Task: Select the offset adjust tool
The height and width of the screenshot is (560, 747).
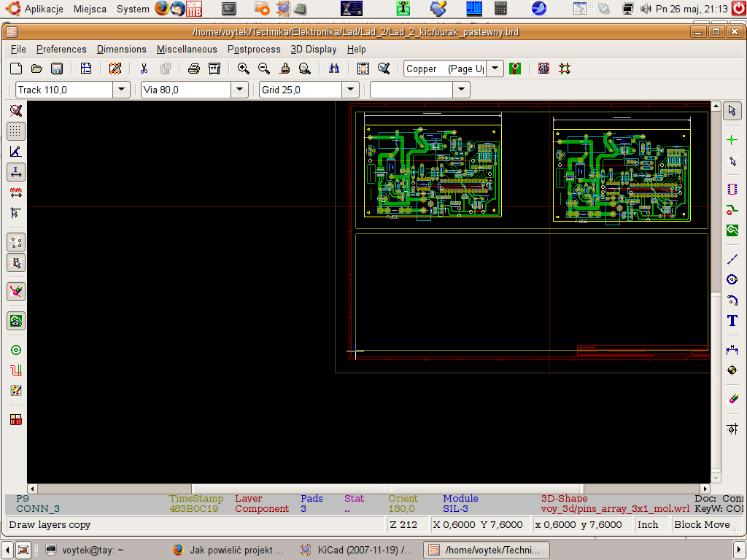Action: coord(732,429)
